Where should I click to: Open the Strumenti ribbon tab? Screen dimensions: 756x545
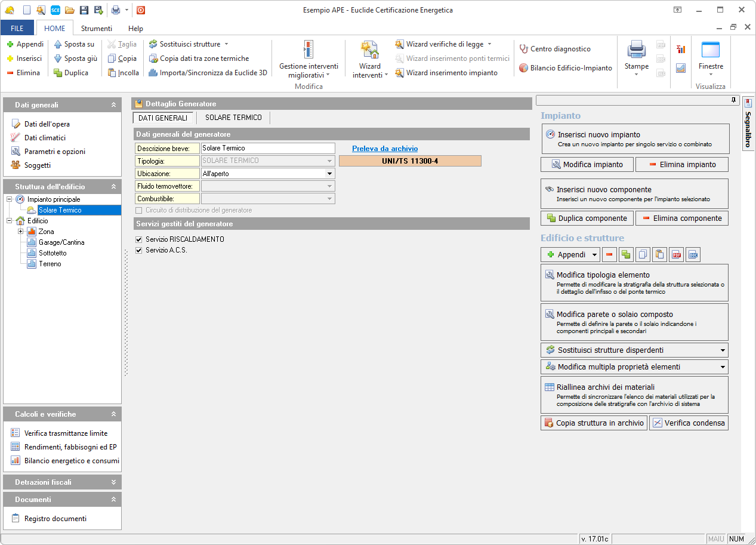click(97, 28)
